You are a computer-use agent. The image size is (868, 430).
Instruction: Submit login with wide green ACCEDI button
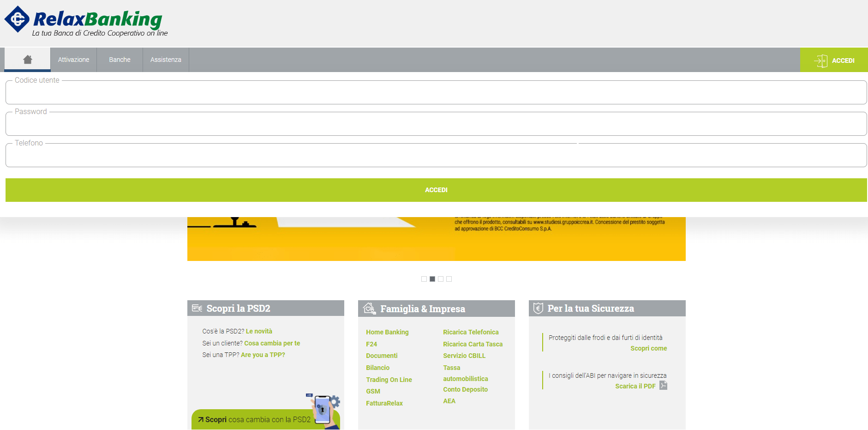pos(436,190)
